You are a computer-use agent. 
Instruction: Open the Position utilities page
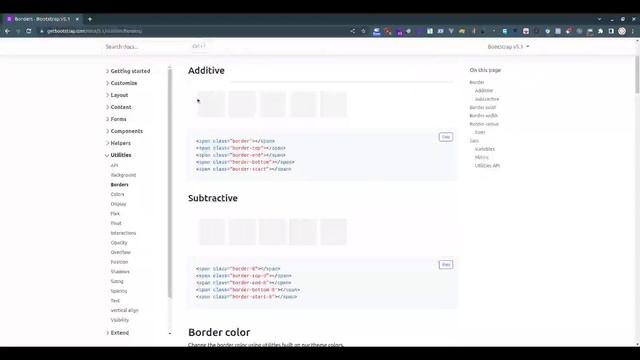coord(119,262)
